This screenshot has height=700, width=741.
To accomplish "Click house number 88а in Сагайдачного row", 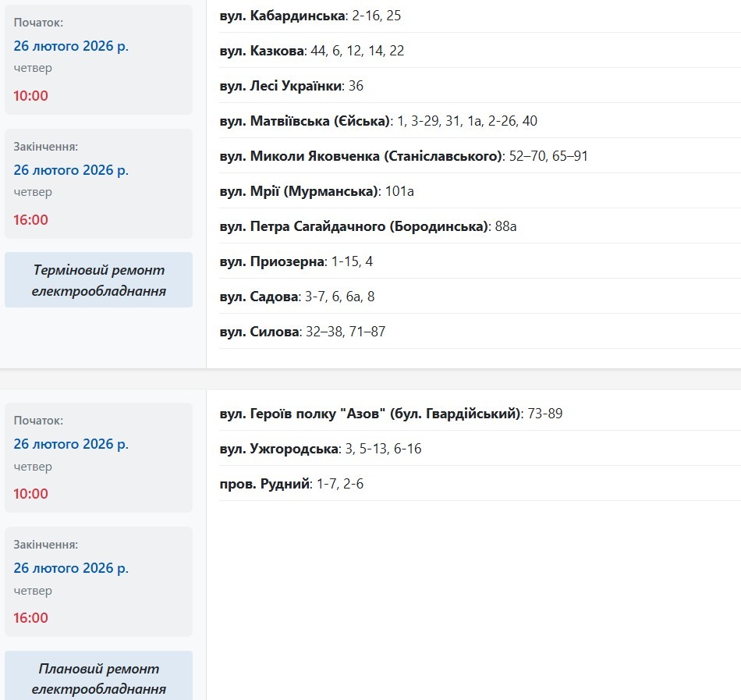I will [x=506, y=226].
